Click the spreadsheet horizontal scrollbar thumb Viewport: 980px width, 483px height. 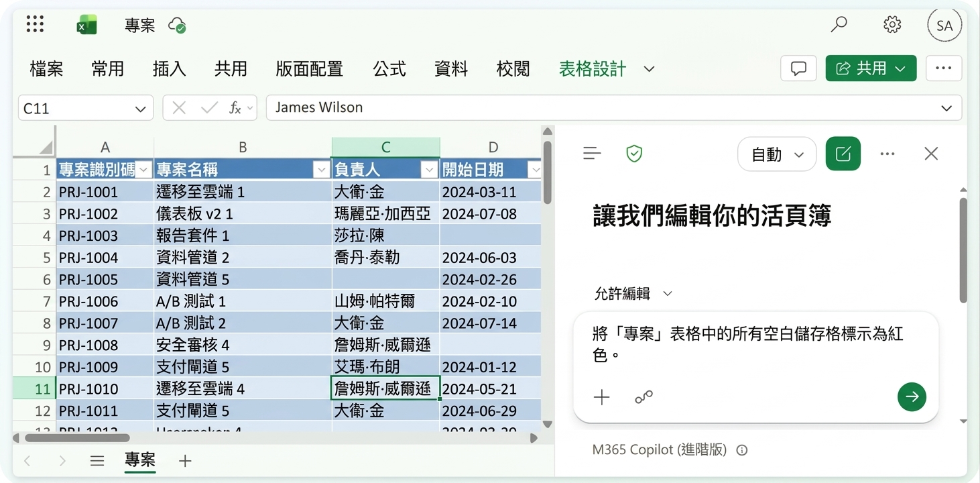coord(77,438)
